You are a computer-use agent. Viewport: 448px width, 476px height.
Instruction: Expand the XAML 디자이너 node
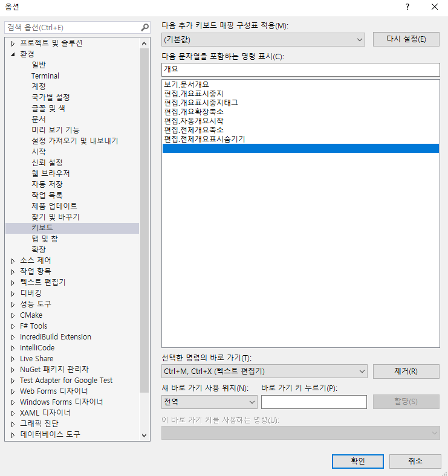coord(13,413)
